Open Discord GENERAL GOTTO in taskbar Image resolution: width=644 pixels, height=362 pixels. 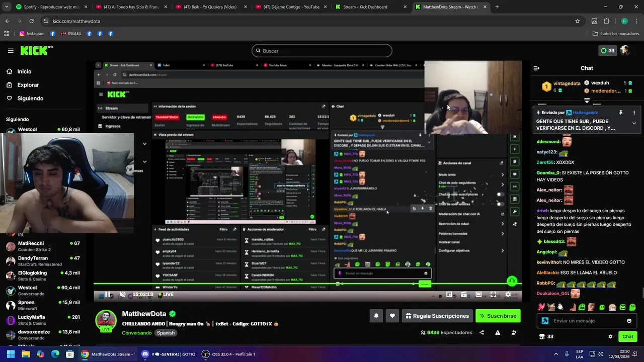(x=168, y=354)
